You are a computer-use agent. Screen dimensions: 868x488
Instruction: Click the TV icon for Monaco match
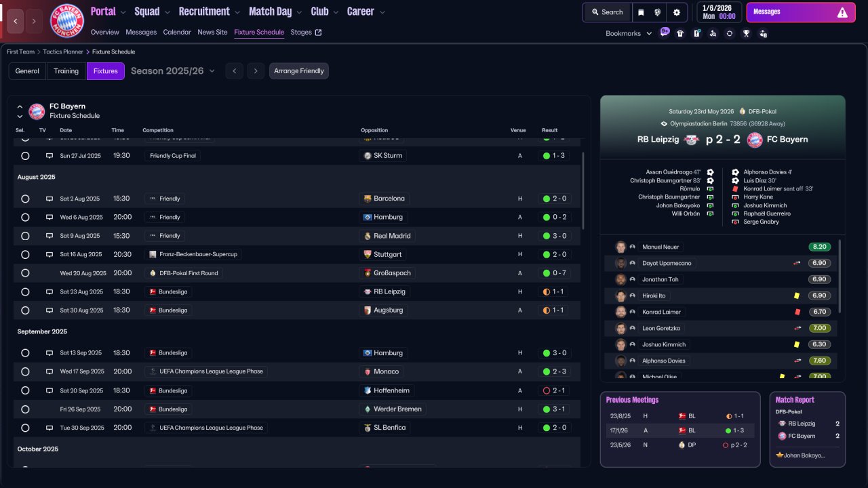pos(49,371)
